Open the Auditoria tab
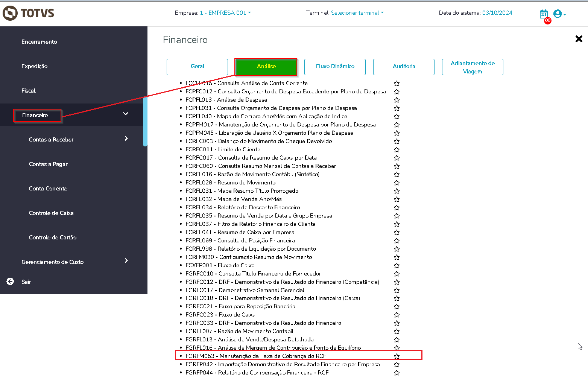Image resolution: width=588 pixels, height=379 pixels. coord(404,67)
